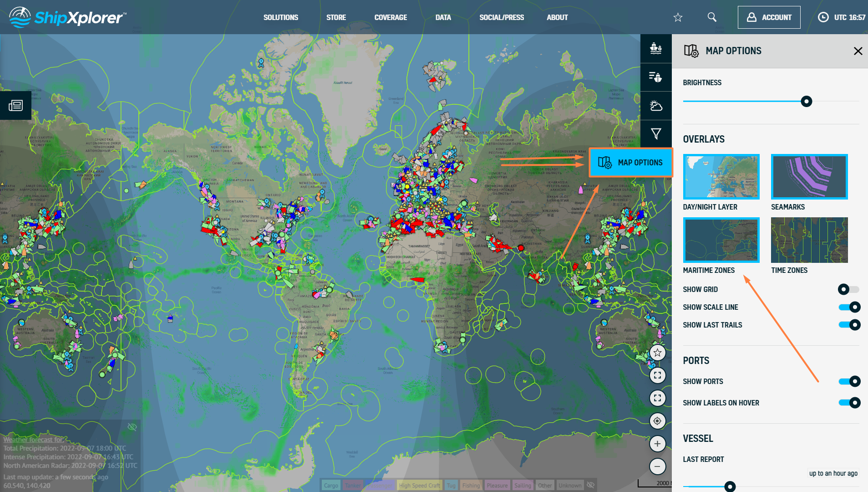Open the weather layer icon
The height and width of the screenshot is (492, 868).
point(655,106)
